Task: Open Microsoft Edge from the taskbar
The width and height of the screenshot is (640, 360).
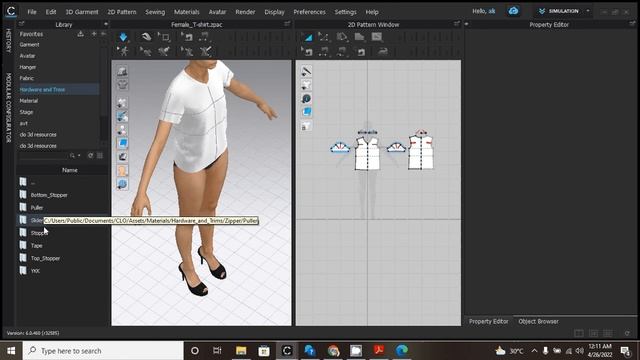Action: click(x=402, y=350)
